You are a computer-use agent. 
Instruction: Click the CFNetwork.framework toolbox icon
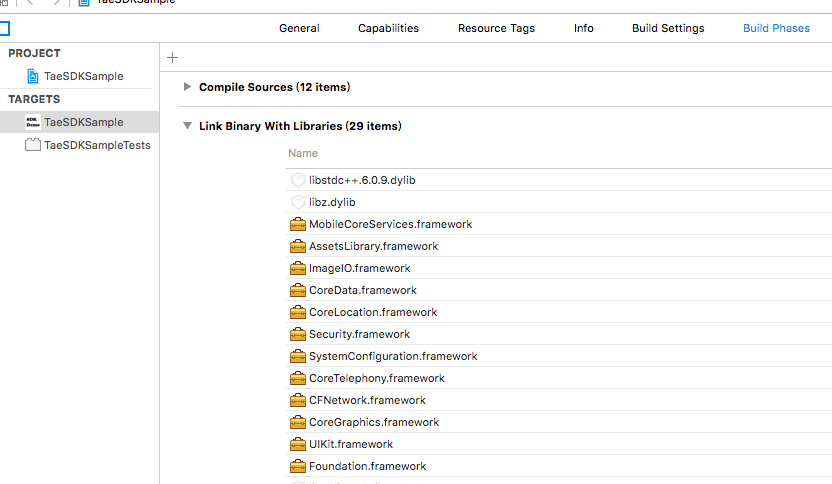point(298,401)
